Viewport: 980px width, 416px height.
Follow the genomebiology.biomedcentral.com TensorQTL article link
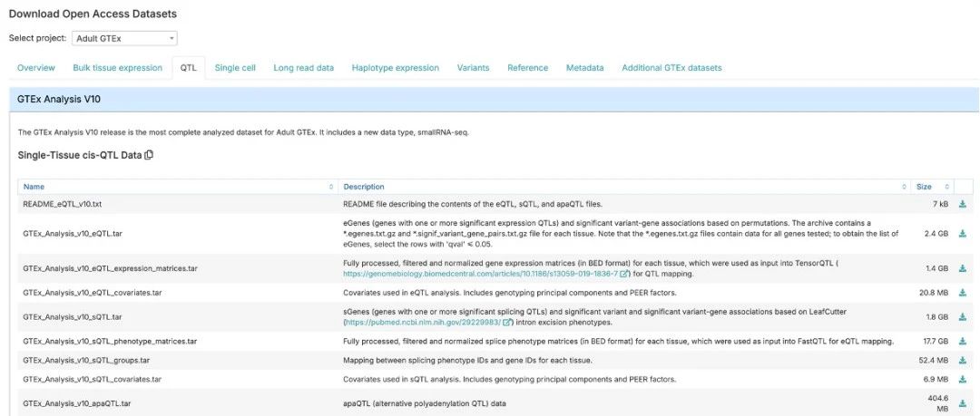pyautogui.click(x=481, y=275)
